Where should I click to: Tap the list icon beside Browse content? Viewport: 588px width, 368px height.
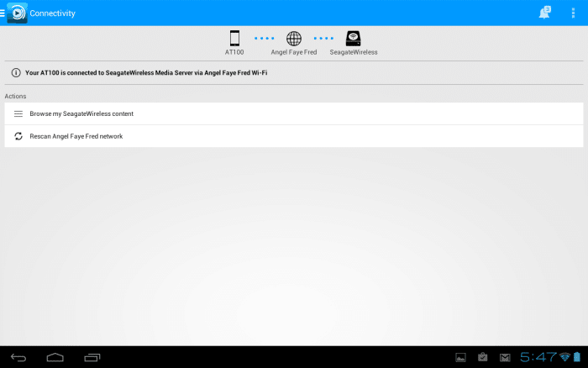18,113
